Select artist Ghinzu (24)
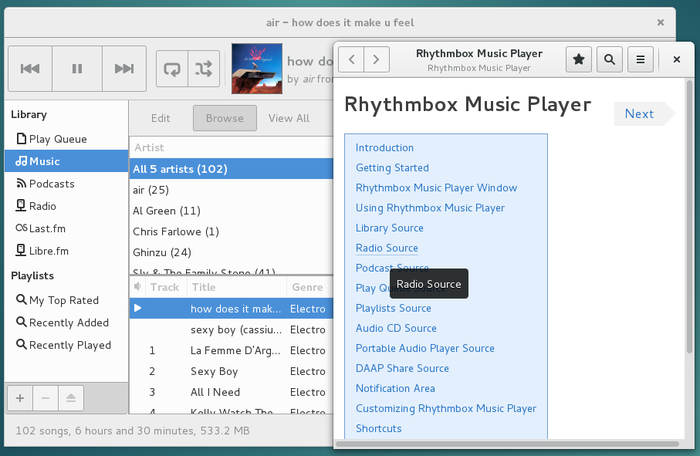This screenshot has width=700, height=456. point(231,252)
